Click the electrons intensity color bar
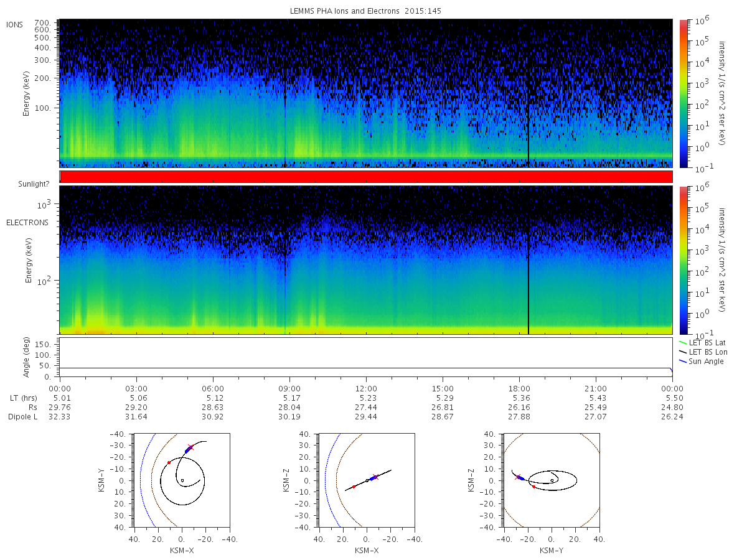Viewport: 747px width, 560px height. coord(683,260)
